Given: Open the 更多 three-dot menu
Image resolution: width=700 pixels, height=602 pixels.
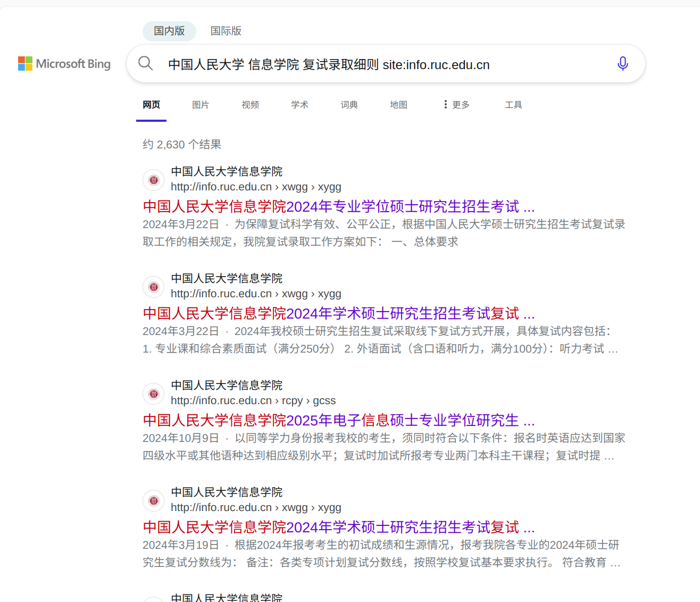Looking at the screenshot, I should [456, 105].
